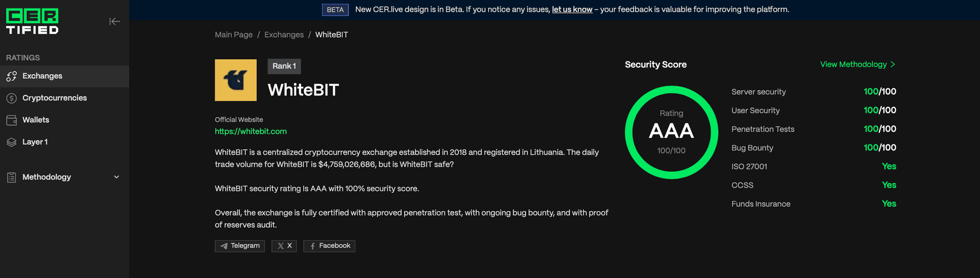
Task: Select Cryptocurrencies in the sidebar menu
Action: (x=55, y=98)
